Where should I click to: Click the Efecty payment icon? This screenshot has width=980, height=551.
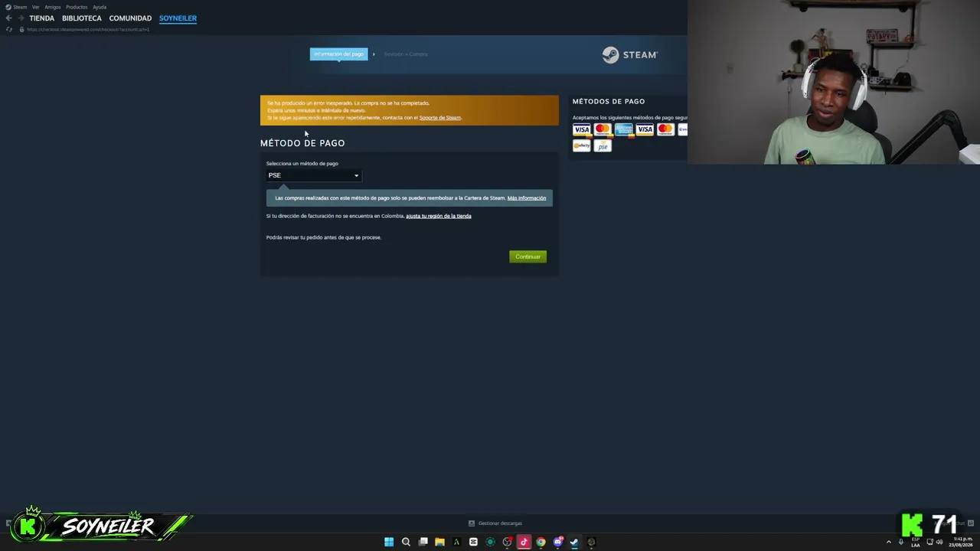pyautogui.click(x=582, y=145)
